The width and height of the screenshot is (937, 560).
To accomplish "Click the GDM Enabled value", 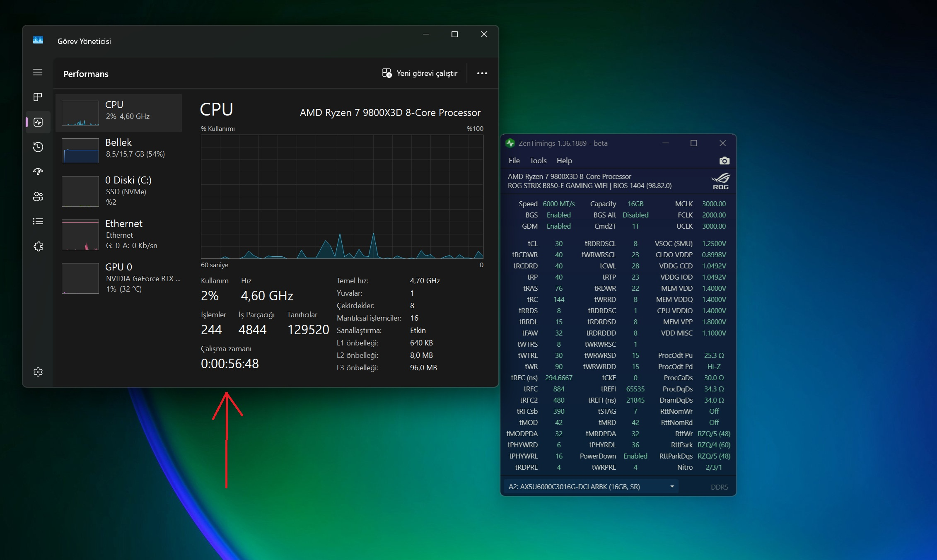I will [559, 226].
